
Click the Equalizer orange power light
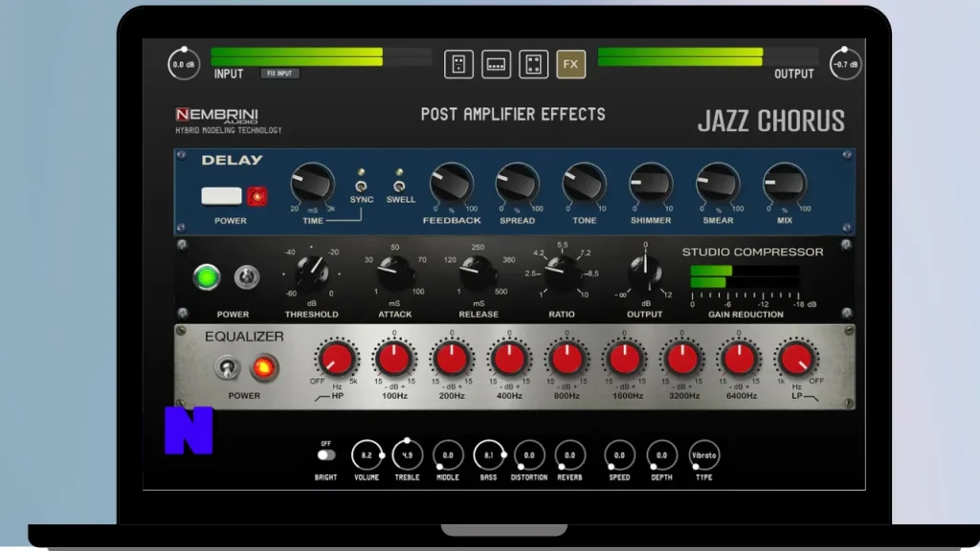[x=264, y=367]
